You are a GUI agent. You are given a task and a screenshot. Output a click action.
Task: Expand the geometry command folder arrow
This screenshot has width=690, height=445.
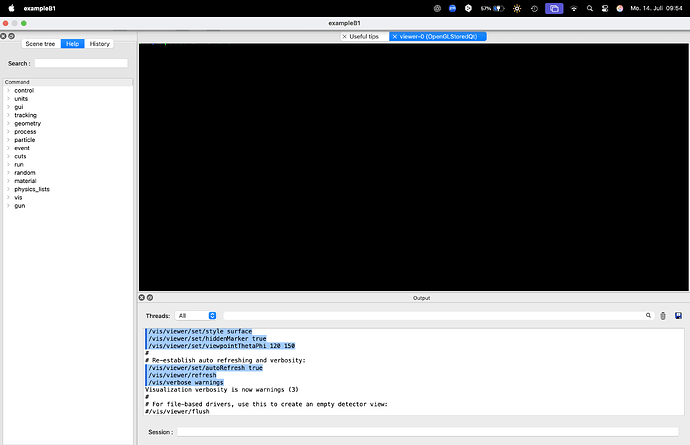(8, 123)
